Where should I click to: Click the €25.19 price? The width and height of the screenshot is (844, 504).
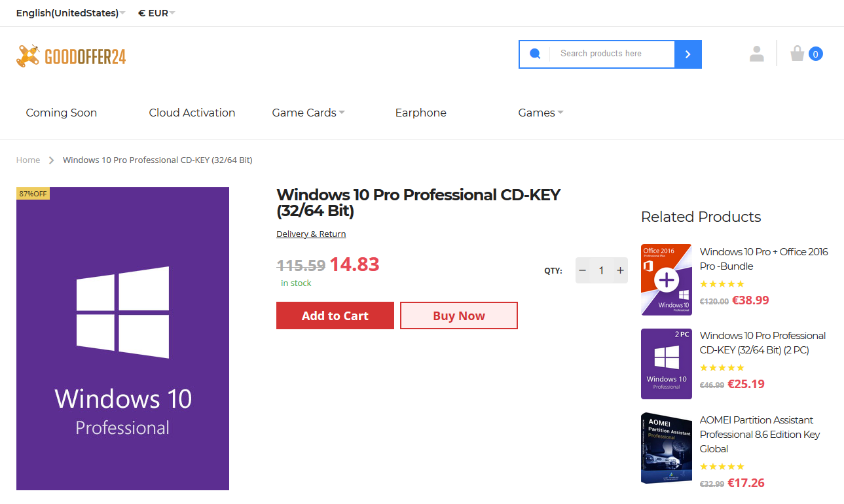tap(746, 384)
